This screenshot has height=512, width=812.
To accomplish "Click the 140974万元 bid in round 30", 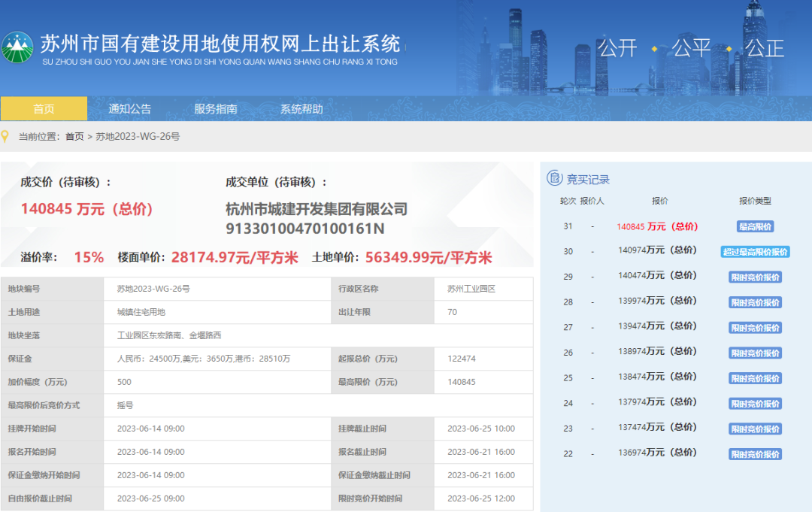I will pyautogui.click(x=657, y=250).
